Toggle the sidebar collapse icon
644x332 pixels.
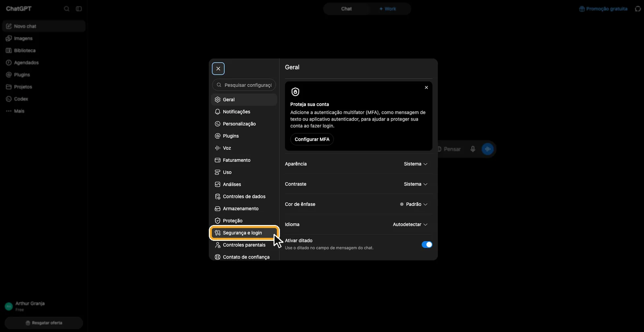point(79,9)
